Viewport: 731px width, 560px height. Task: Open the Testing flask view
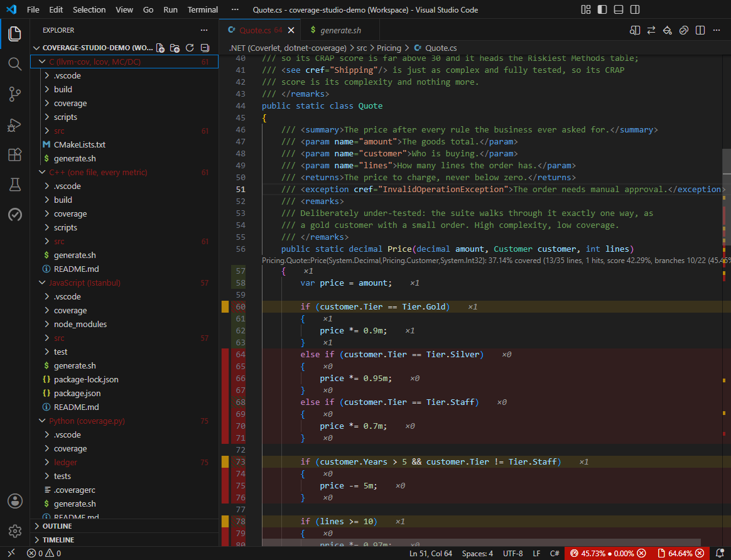15,185
